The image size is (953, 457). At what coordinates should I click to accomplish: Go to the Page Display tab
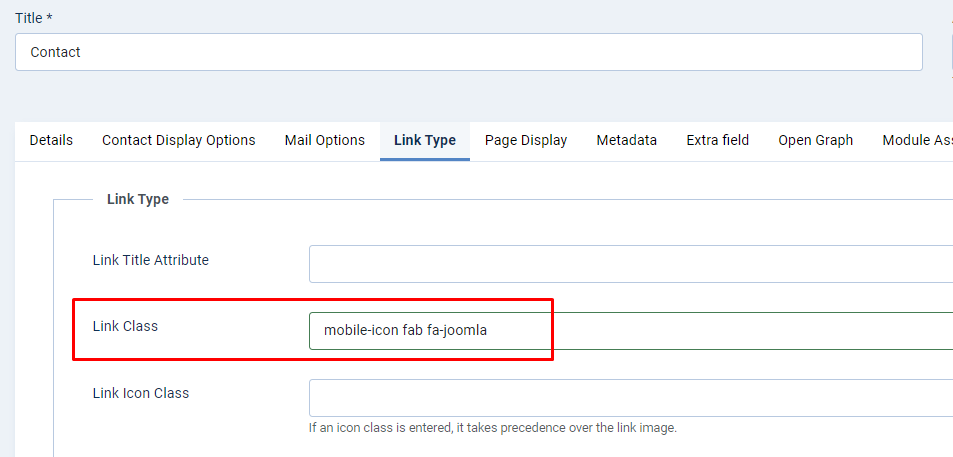click(x=526, y=140)
